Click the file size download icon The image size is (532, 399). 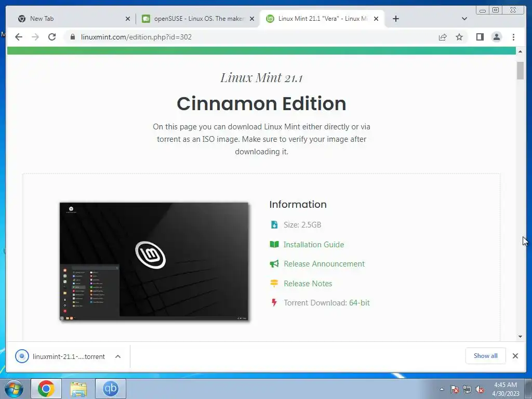[x=274, y=224]
